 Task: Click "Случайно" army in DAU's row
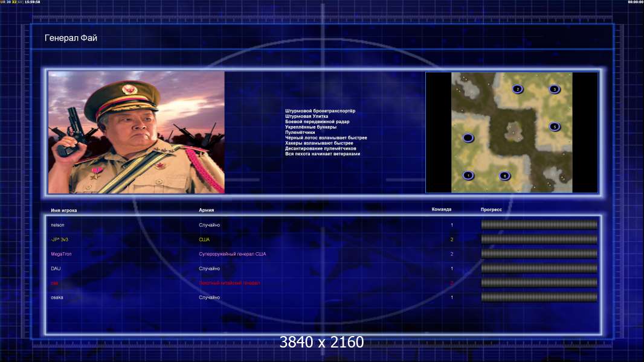coord(210,268)
